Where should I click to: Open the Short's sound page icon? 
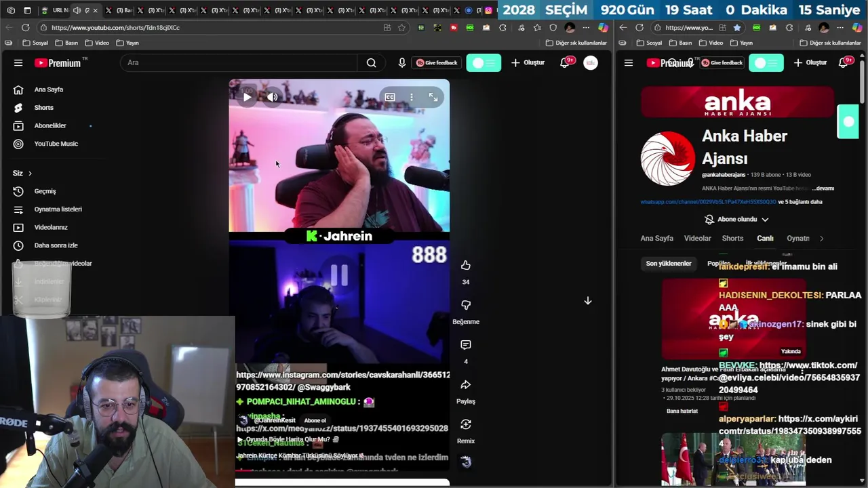tap(466, 462)
